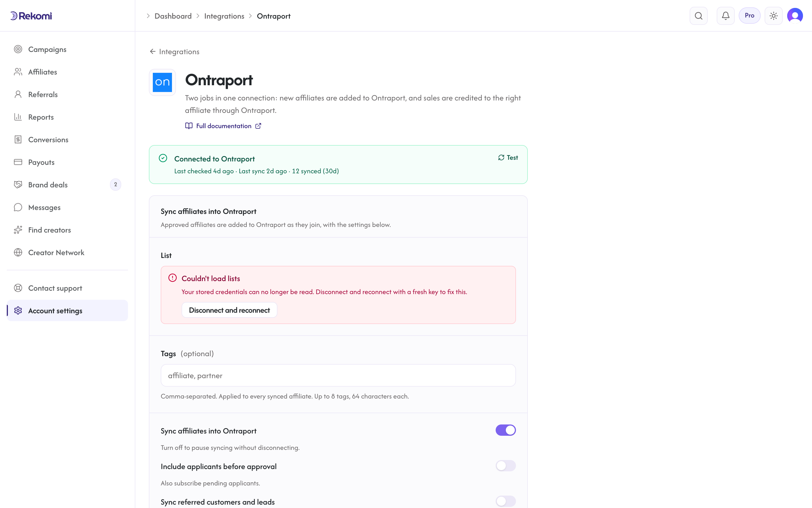
Task: Go to Brand deals menu item
Action: (x=67, y=185)
